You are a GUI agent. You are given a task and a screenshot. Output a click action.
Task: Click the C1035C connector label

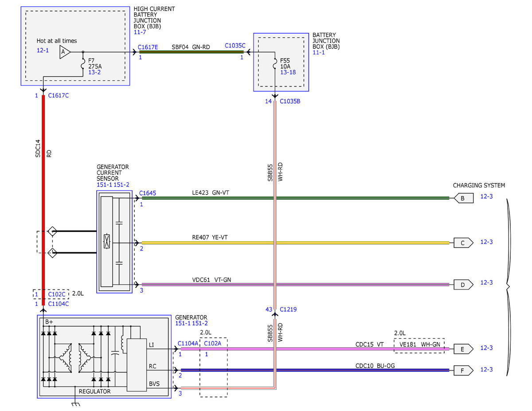pyautogui.click(x=235, y=45)
